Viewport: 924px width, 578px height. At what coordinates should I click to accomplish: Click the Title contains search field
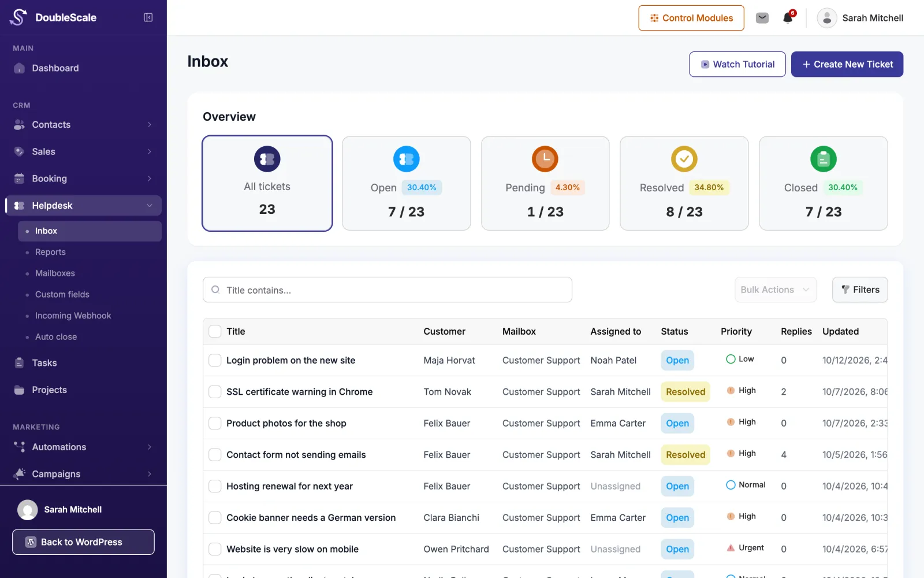click(388, 290)
